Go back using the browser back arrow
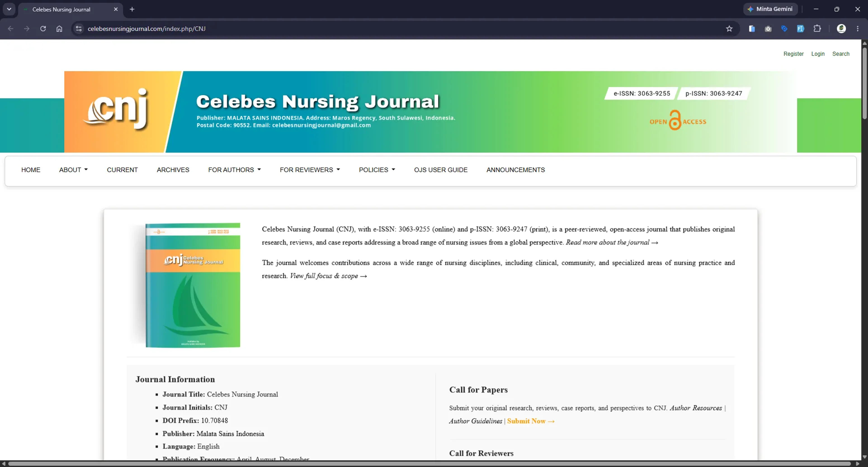 10,29
